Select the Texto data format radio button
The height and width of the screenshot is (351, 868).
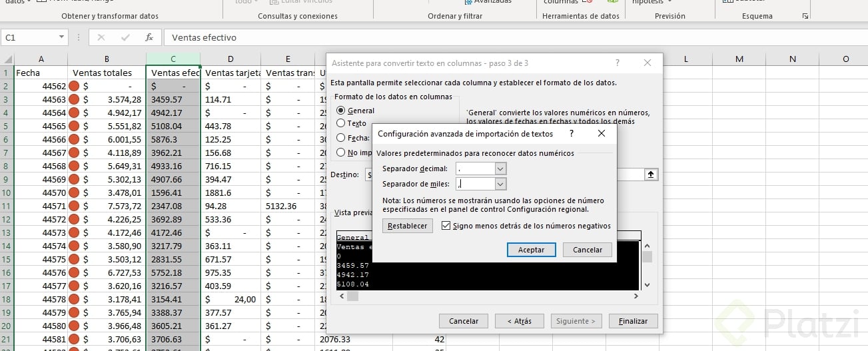coord(341,123)
